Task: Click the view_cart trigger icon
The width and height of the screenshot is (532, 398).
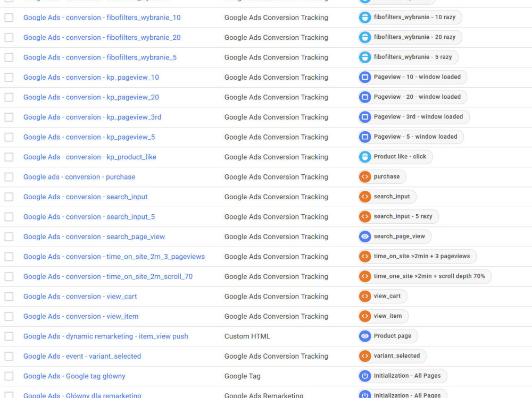Action: [365, 296]
